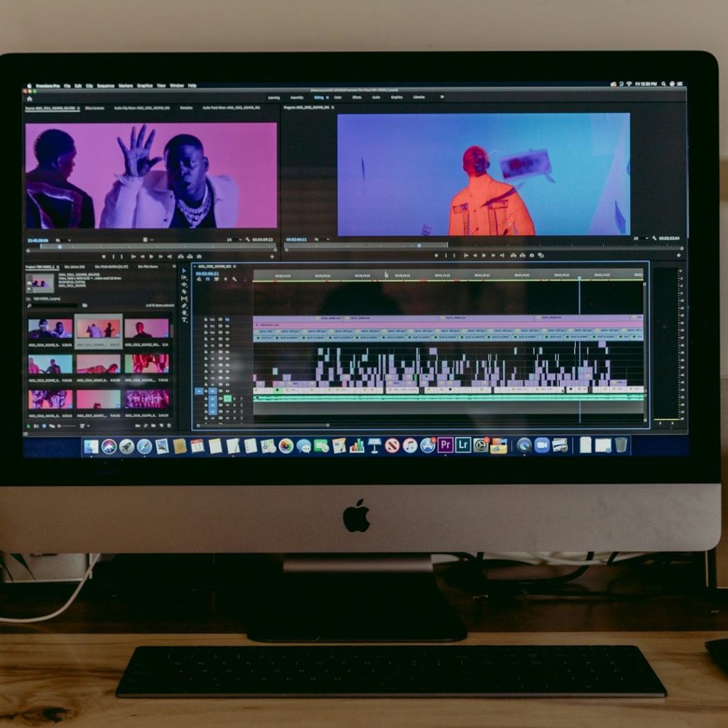Screen dimensions: 728x728
Task: Toggle the green mute button on audio track
Action: [x=227, y=398]
